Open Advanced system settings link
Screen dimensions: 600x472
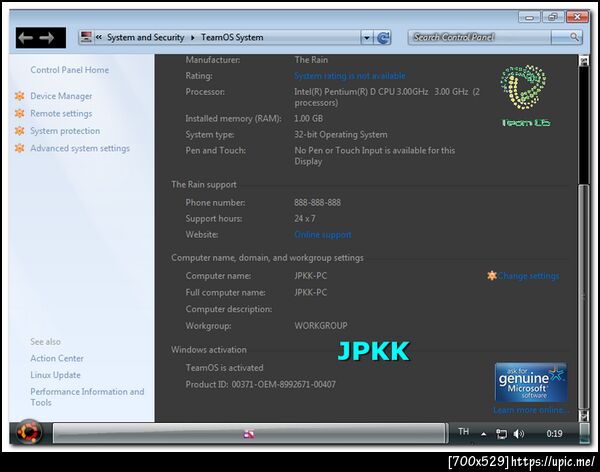tap(80, 149)
